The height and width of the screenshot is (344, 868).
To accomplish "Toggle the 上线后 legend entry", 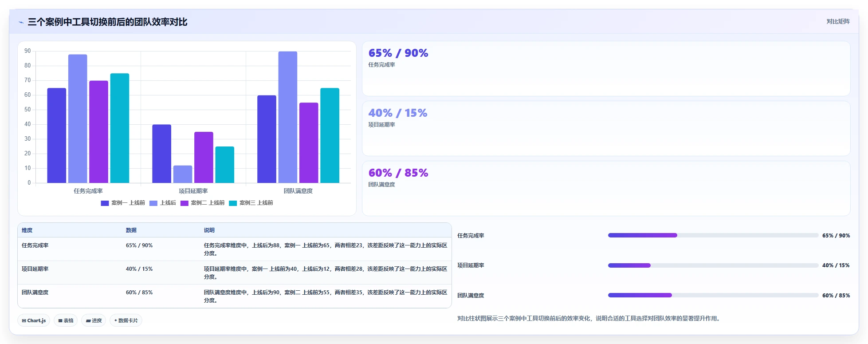I will 162,203.
